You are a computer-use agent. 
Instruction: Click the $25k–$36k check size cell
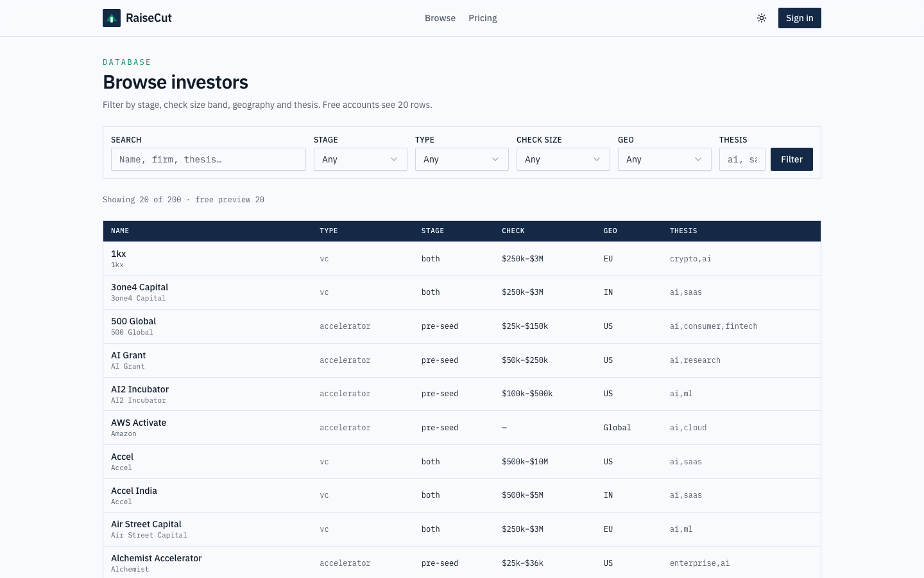tap(523, 563)
